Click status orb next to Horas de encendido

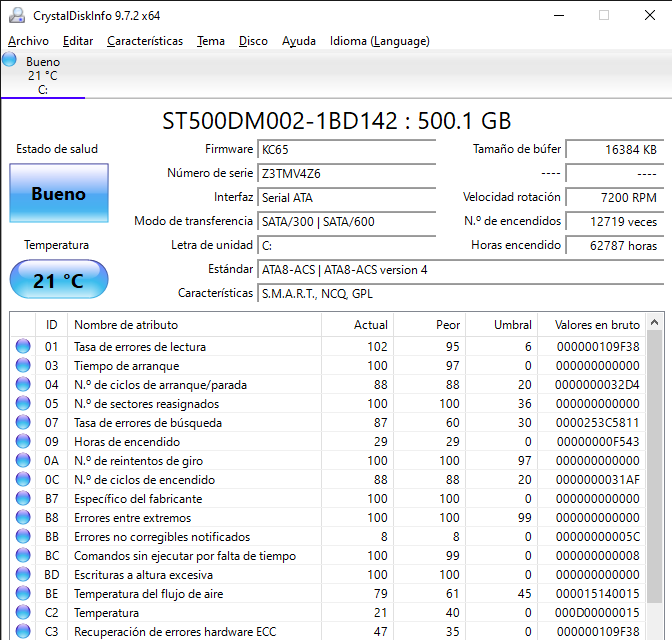[x=23, y=442]
